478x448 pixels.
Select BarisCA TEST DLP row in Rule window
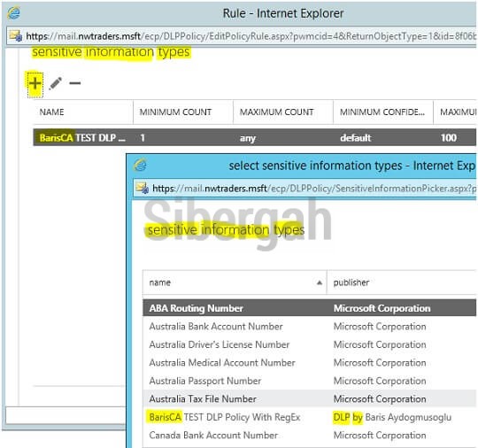pos(255,137)
